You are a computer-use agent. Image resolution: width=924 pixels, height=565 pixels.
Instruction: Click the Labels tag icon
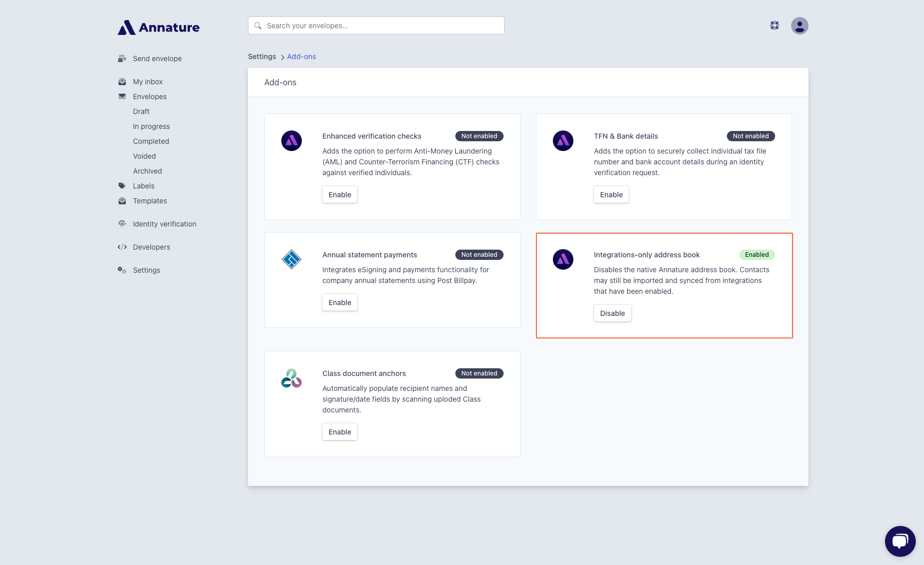(122, 186)
